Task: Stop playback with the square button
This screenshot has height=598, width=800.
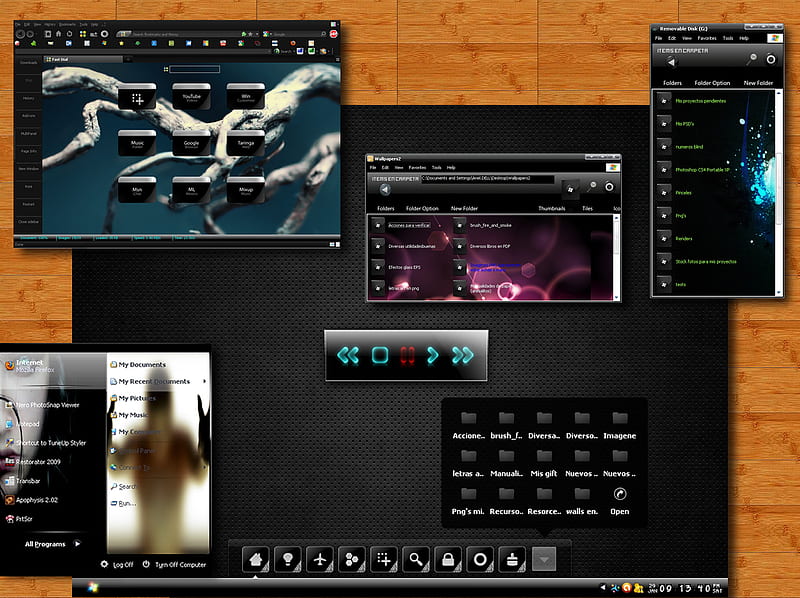Action: pyautogui.click(x=380, y=355)
